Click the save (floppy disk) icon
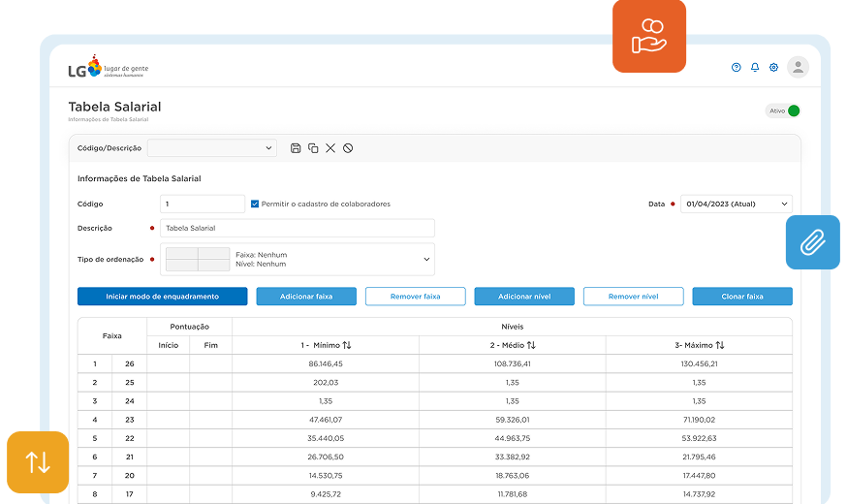The width and height of the screenshot is (847, 504). point(296,148)
